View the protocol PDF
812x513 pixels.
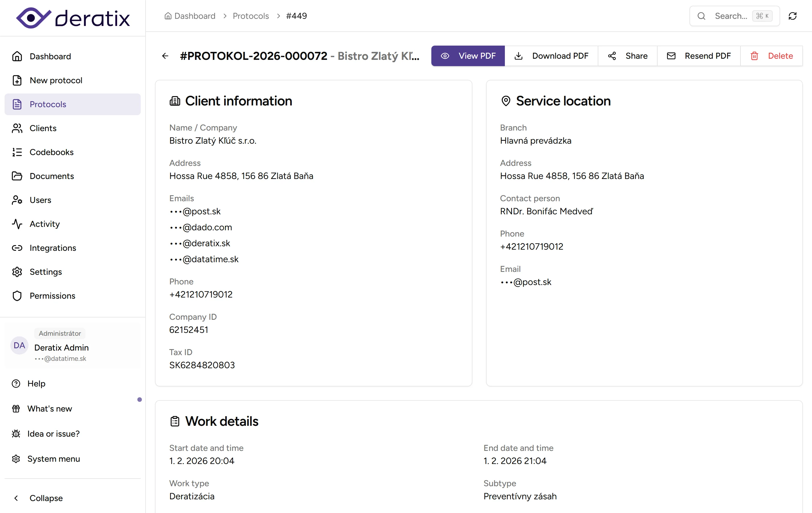(468, 56)
